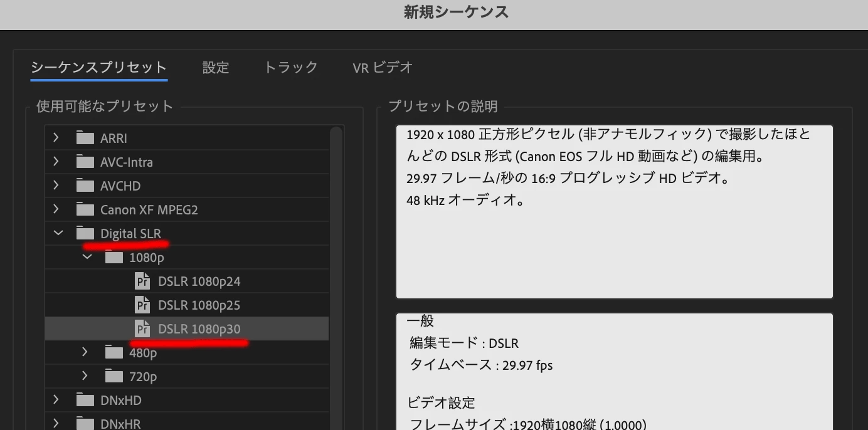Click the Digital SLR folder icon
This screenshot has width=868, height=430.
(x=85, y=233)
